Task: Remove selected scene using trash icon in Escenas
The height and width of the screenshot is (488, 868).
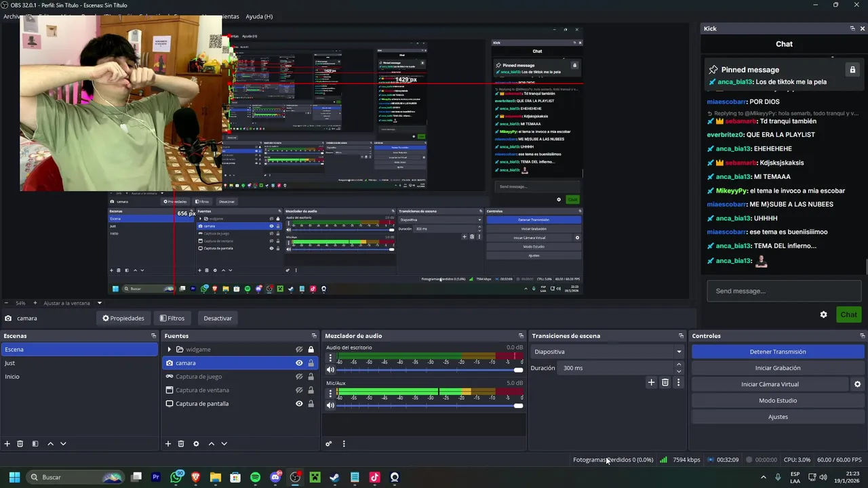Action: pyautogui.click(x=20, y=444)
